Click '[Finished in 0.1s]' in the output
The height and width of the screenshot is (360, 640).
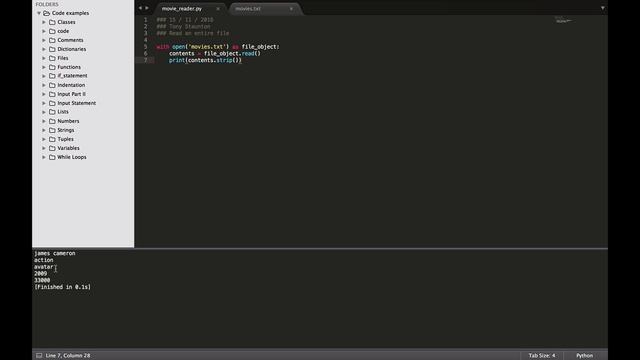pos(62,287)
